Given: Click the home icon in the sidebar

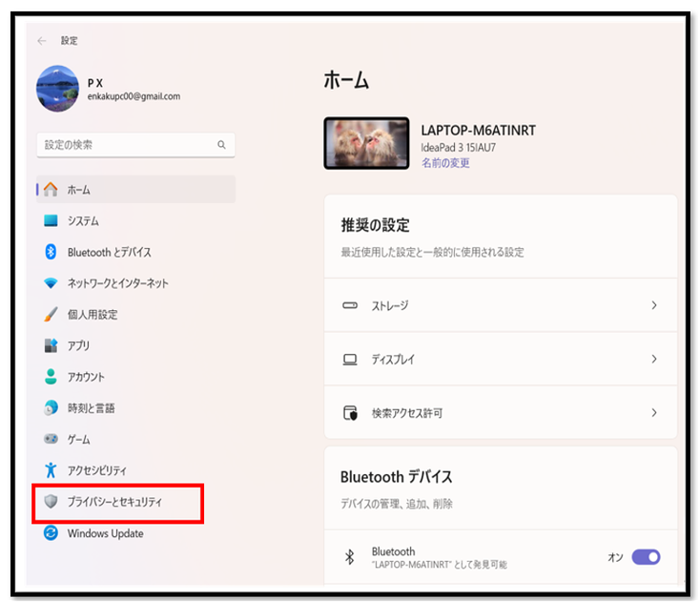Looking at the screenshot, I should click(x=51, y=189).
